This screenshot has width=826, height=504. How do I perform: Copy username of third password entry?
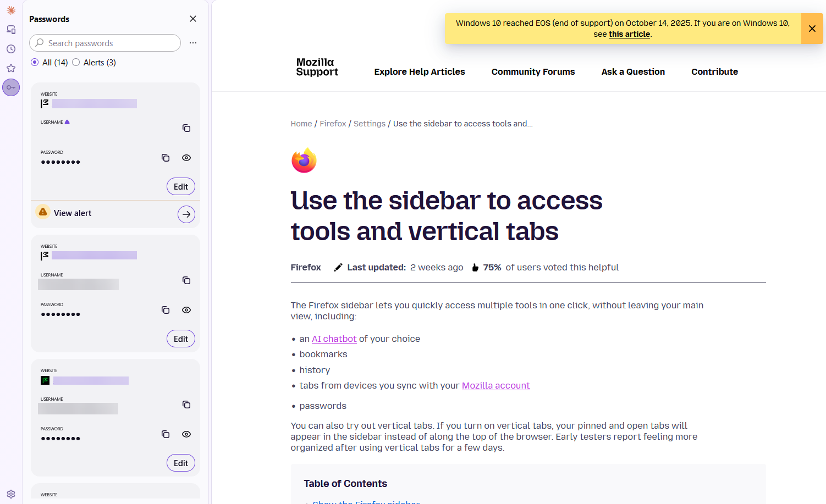[186, 405]
